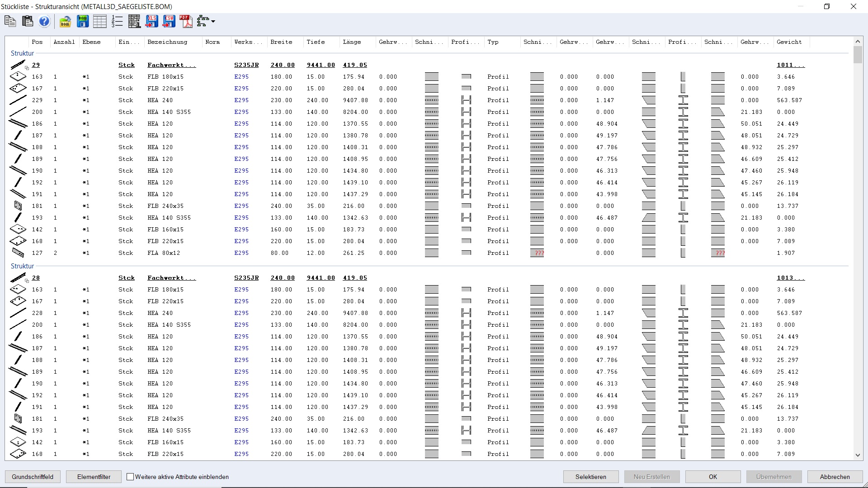Click the Paste clipboard icon
The height and width of the screenshot is (488, 868).
tap(27, 21)
